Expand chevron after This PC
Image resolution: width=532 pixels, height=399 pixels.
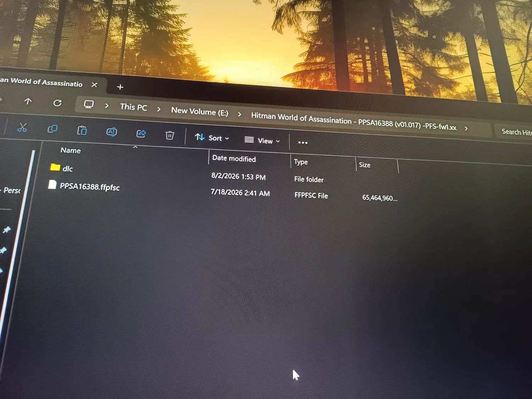coord(159,109)
